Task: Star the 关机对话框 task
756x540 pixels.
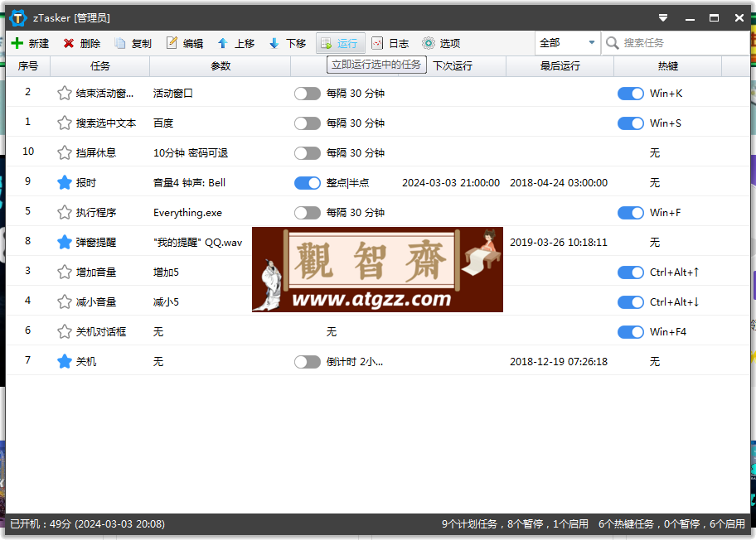Action: 64,332
